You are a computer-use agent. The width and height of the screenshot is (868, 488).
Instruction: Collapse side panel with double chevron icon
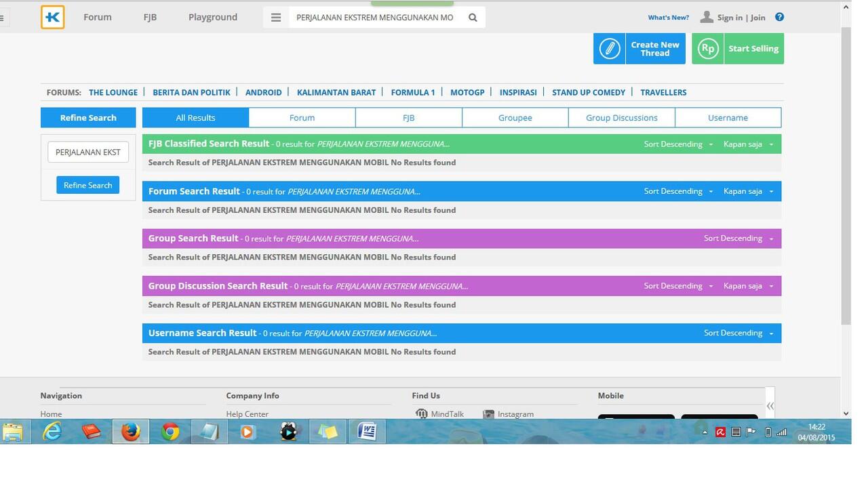pyautogui.click(x=770, y=405)
